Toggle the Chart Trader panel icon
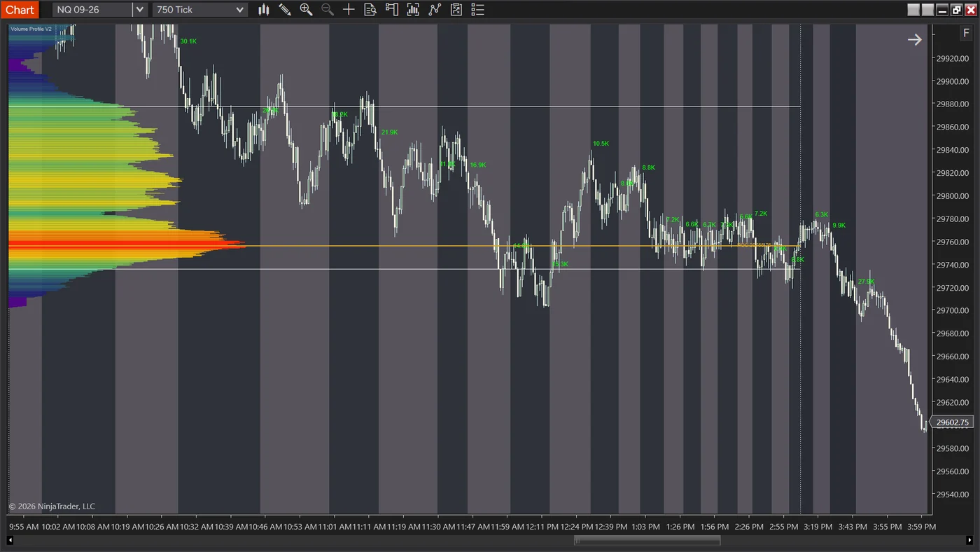This screenshot has width=980, height=552. click(392, 10)
